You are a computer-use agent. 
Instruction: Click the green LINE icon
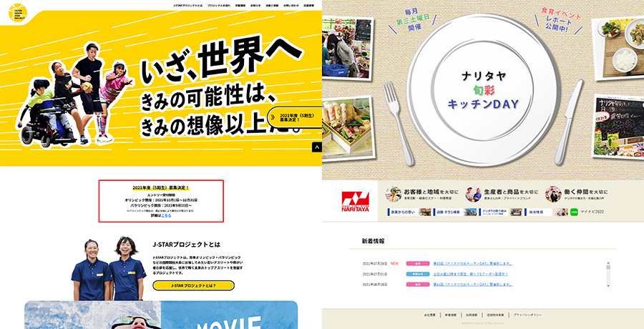(x=574, y=212)
